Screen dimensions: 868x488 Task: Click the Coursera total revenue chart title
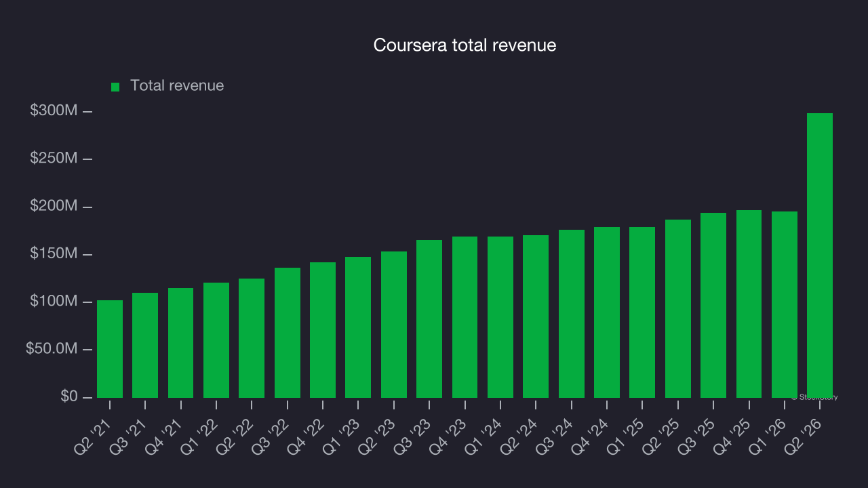click(x=465, y=45)
